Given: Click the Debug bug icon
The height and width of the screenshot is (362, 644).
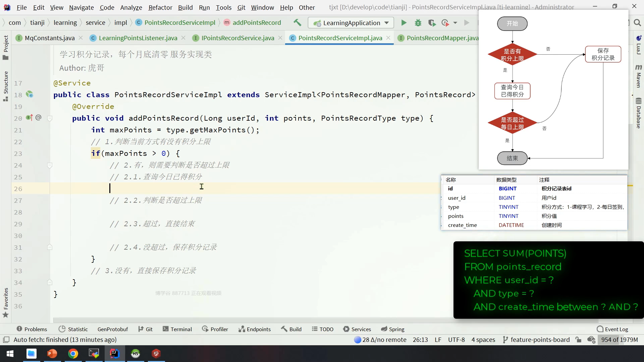Looking at the screenshot, I should pyautogui.click(x=418, y=23).
